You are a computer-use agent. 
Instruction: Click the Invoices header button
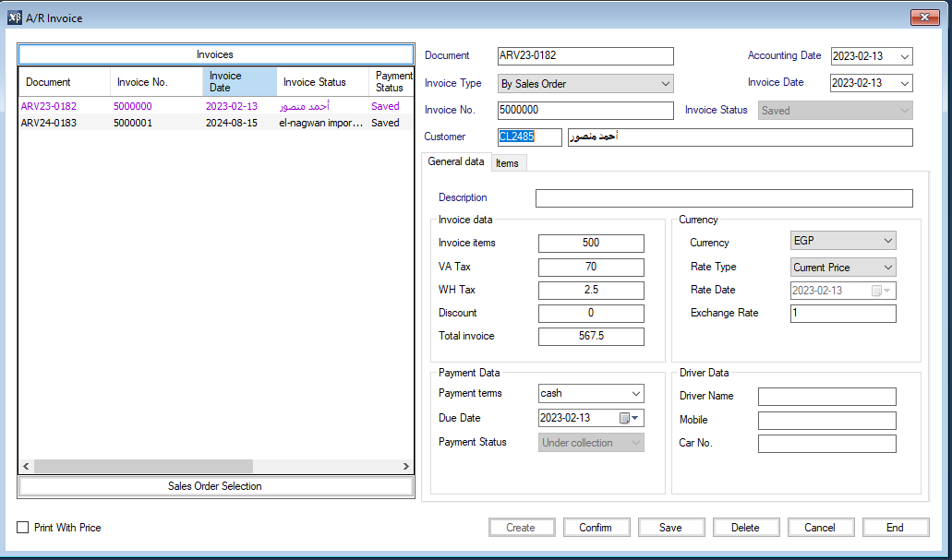click(x=215, y=54)
